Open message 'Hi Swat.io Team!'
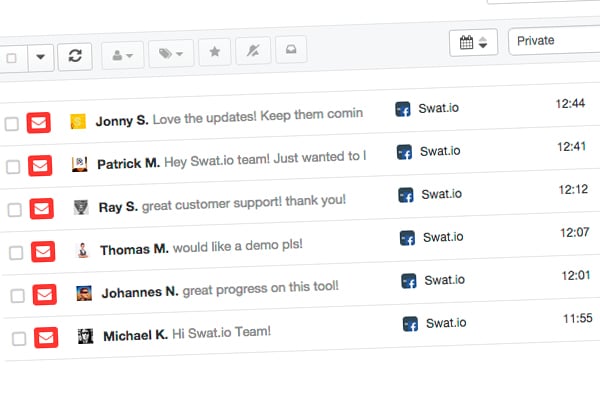Viewport: 600px width, 400px height. pos(221,332)
